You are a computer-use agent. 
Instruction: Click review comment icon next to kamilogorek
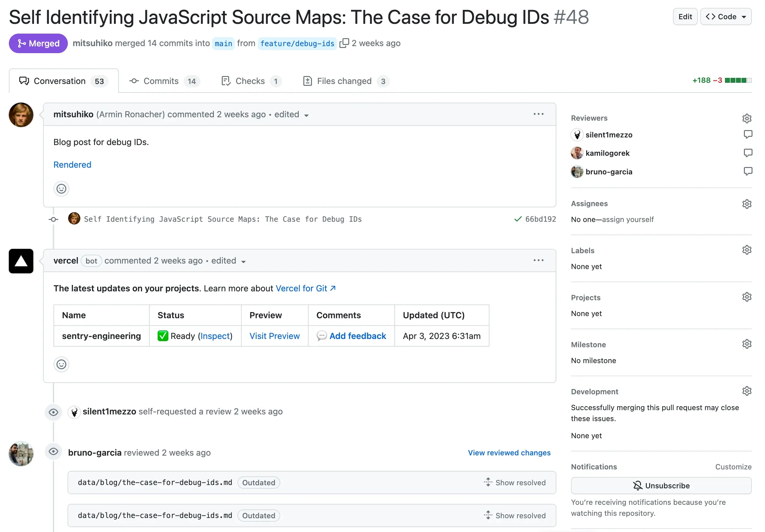747,153
